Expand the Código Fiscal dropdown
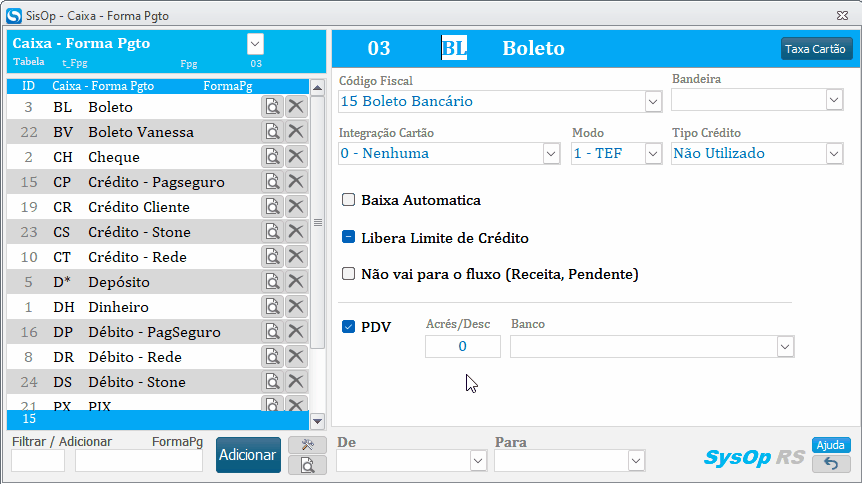 pos(653,101)
